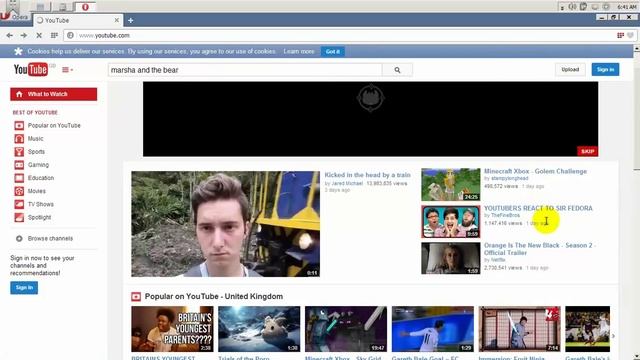Open the Gaming category text link
This screenshot has height=360, width=640.
click(x=38, y=165)
